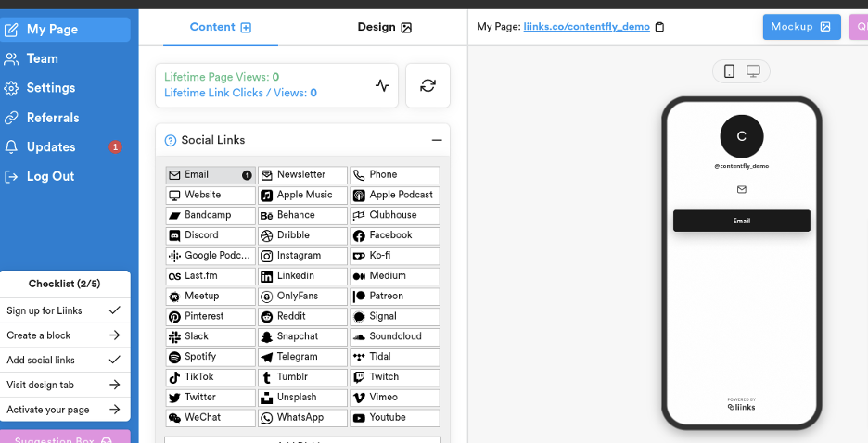Open Visit design tab checklist item

click(64, 385)
